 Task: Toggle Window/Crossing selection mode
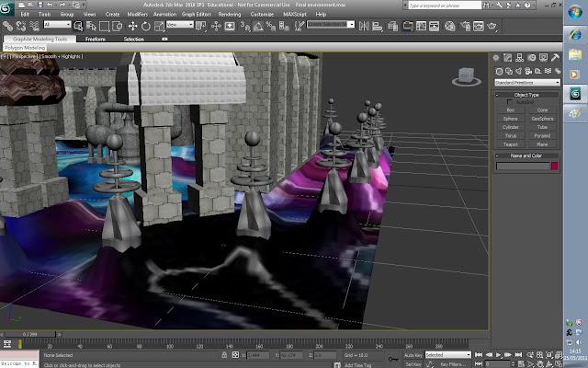pyautogui.click(x=118, y=26)
